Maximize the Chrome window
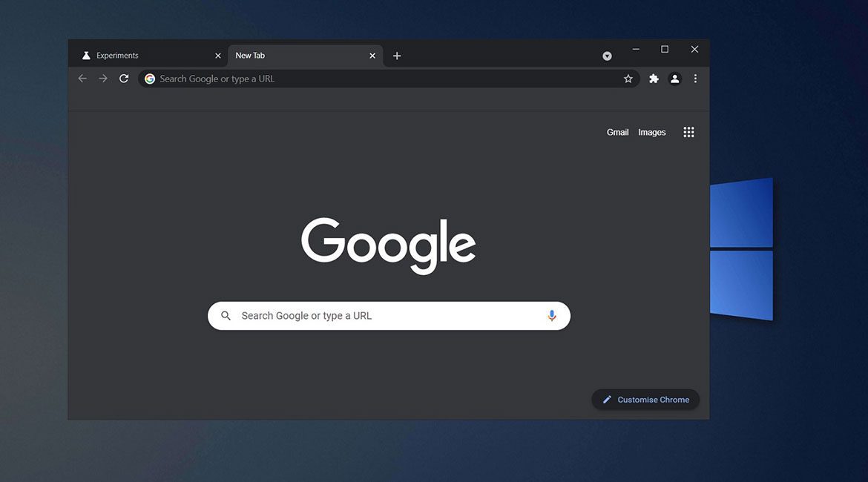868x482 pixels. coord(664,49)
